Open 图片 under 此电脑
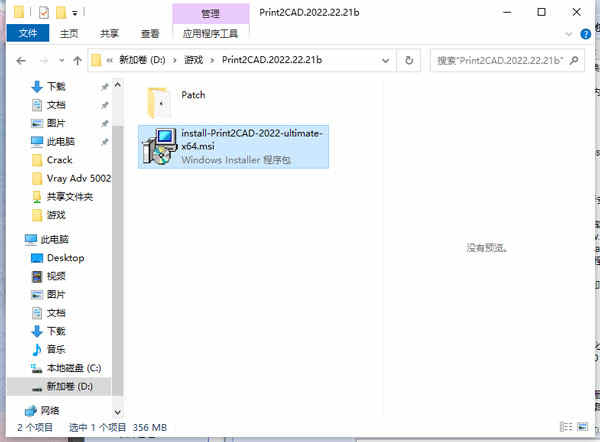The image size is (600, 442). pos(57,294)
